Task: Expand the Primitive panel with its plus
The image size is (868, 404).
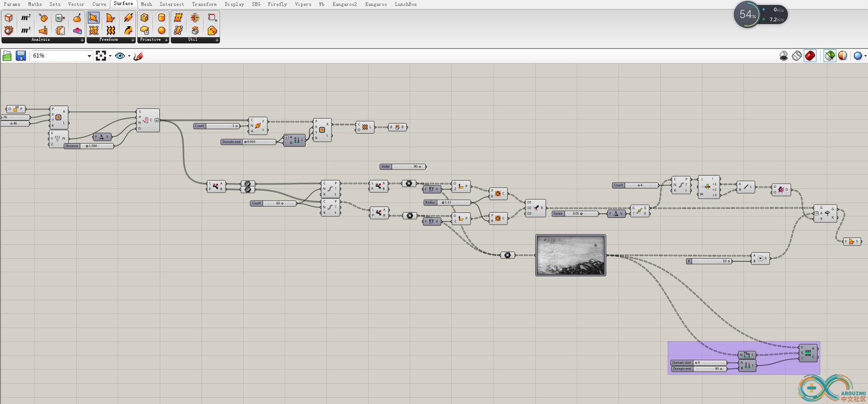Action: 166,40
